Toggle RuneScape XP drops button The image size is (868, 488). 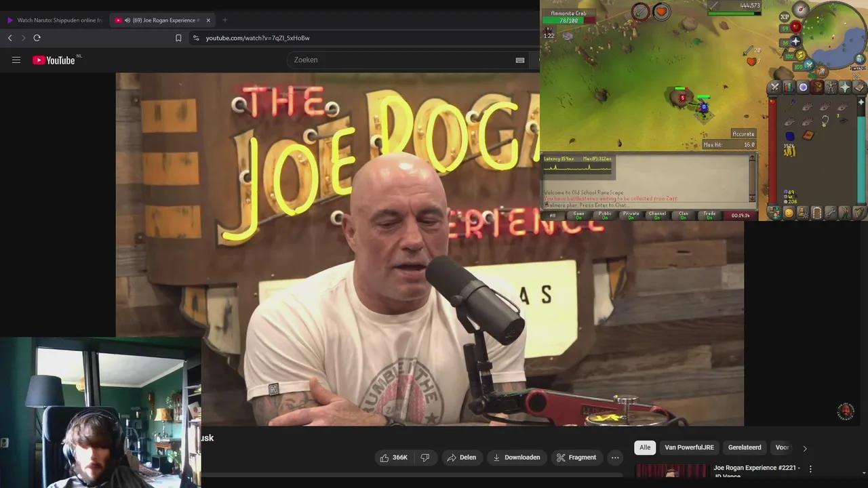coord(785,17)
